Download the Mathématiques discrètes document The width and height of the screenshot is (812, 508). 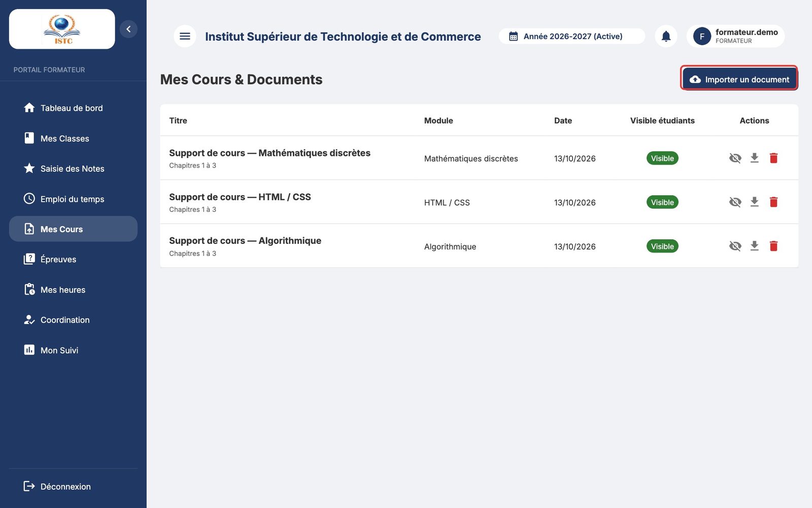(755, 158)
